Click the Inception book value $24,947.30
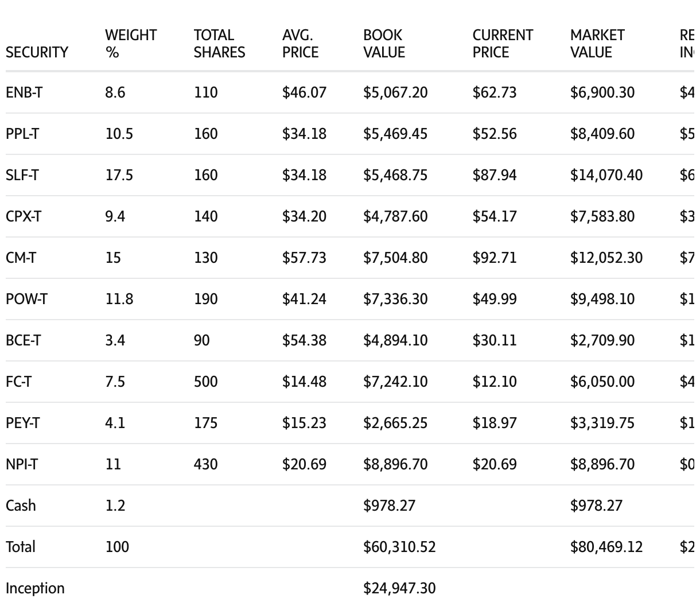Screen dimensions: 700x614 pos(399,588)
